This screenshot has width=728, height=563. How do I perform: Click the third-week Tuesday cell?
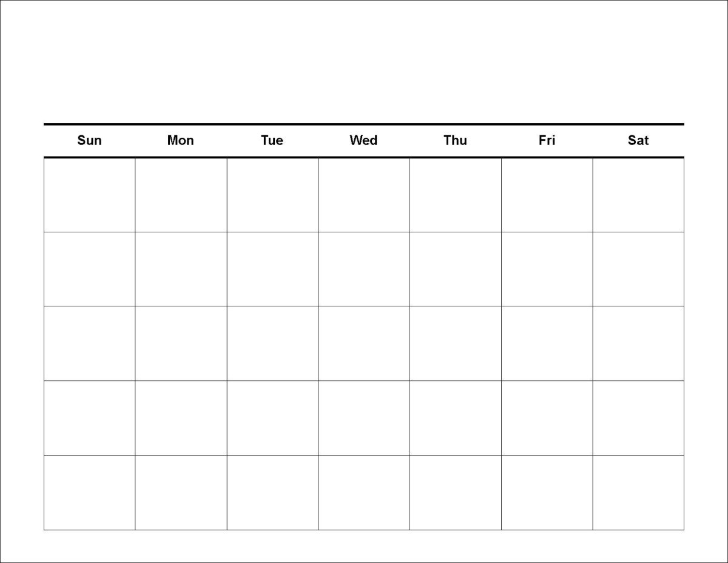(272, 343)
